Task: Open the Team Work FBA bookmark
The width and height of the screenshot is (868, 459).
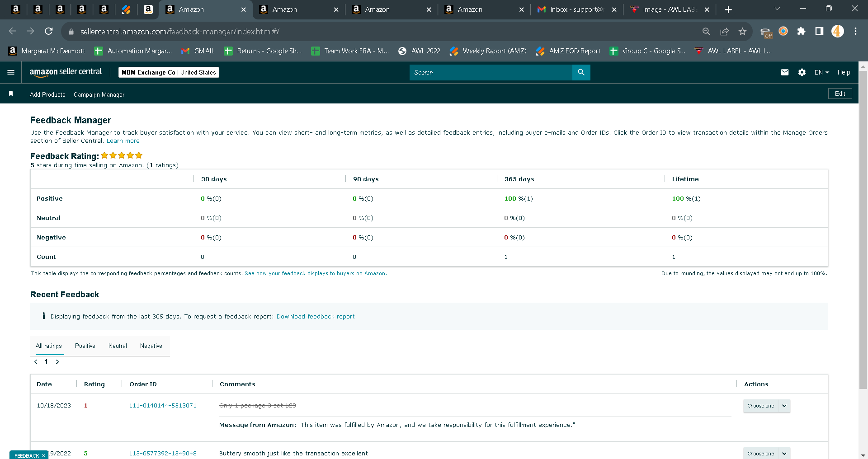Action: [x=350, y=51]
